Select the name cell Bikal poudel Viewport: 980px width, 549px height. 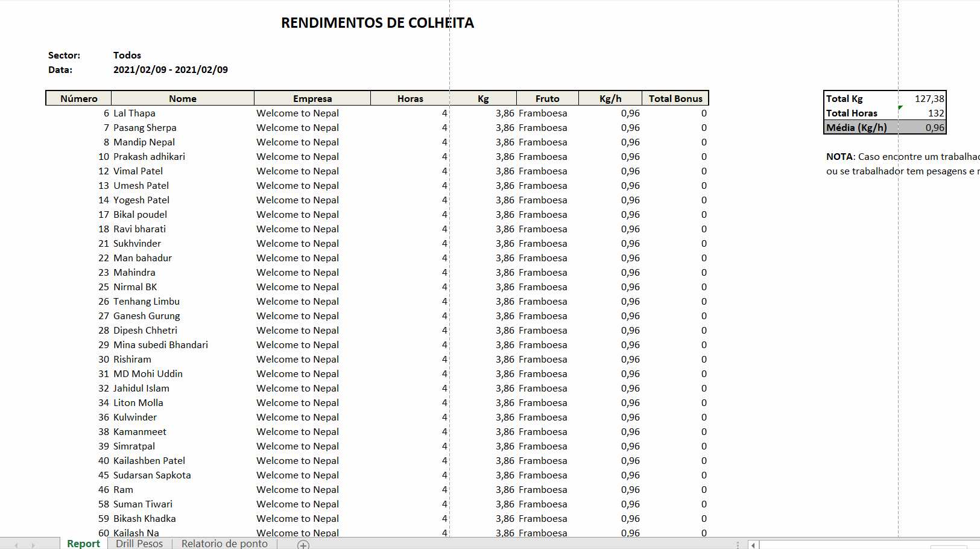pyautogui.click(x=140, y=214)
